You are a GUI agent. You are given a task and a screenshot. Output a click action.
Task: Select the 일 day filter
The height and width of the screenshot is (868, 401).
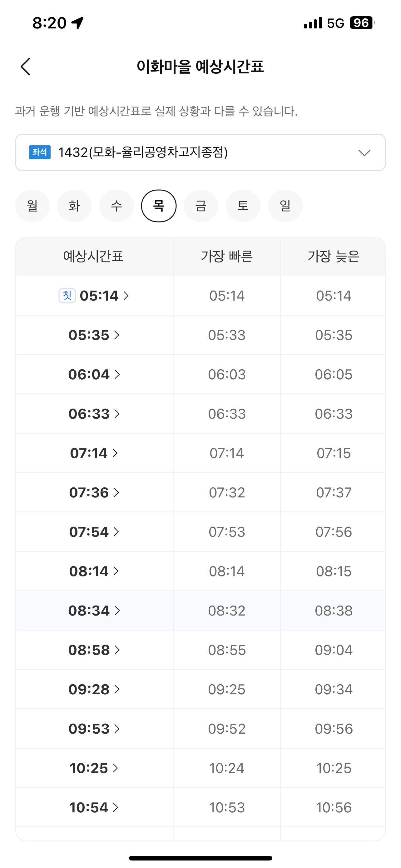285,206
